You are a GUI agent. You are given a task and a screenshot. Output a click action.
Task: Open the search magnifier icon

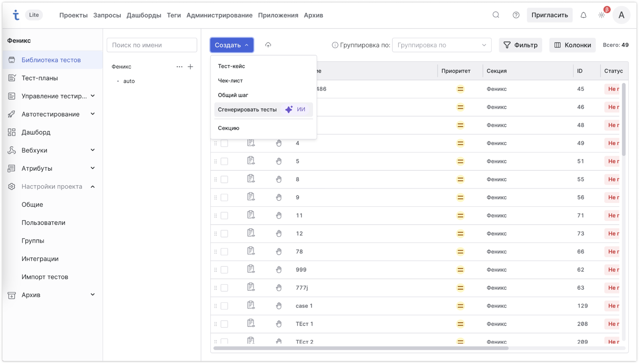(496, 15)
